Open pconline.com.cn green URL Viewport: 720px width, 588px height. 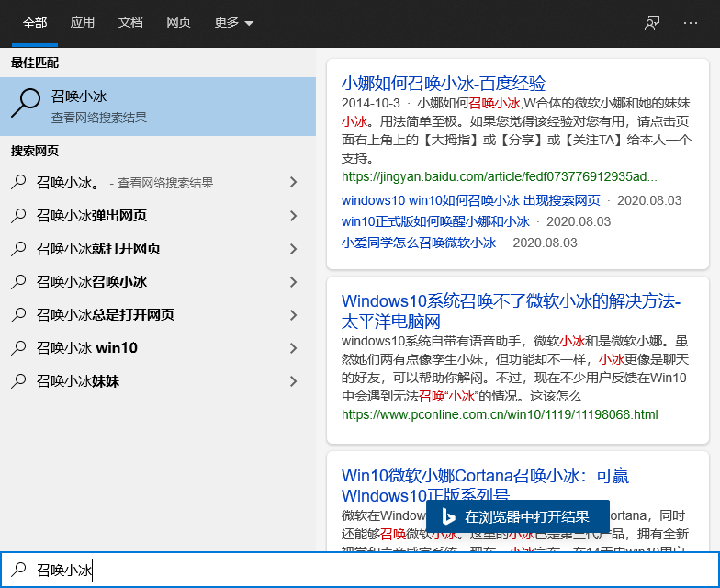click(x=500, y=414)
